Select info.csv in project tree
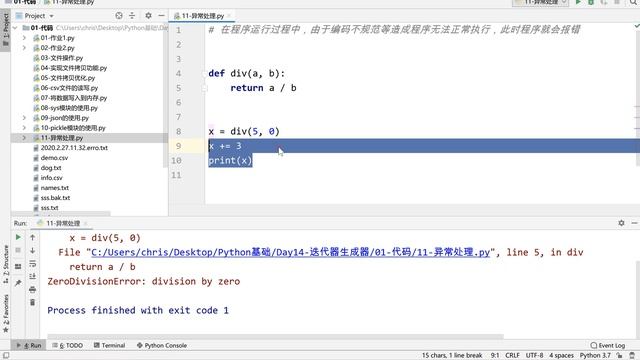 click(51, 178)
